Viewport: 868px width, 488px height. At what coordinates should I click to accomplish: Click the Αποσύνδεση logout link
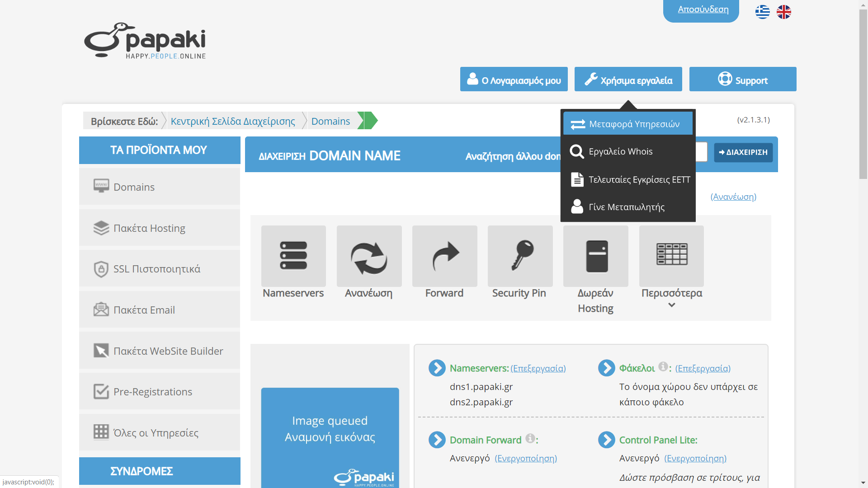point(703,9)
